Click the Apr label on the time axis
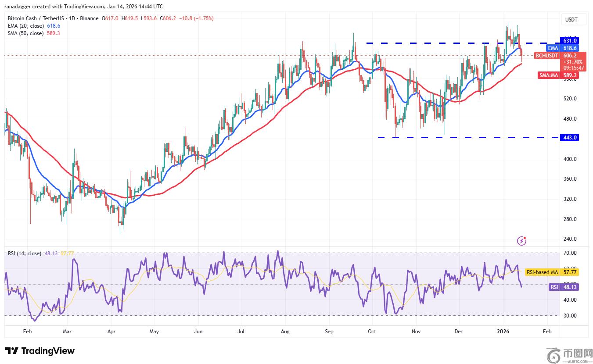 pyautogui.click(x=111, y=332)
